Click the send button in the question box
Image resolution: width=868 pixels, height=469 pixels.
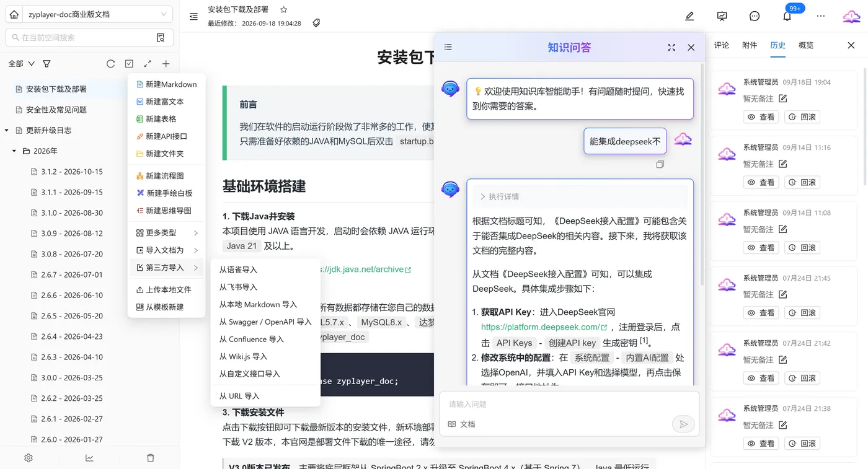click(x=683, y=424)
